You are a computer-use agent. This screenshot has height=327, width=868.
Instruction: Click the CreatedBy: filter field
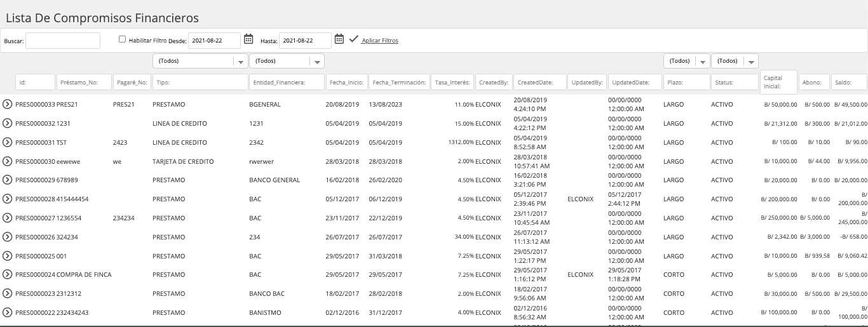point(494,82)
